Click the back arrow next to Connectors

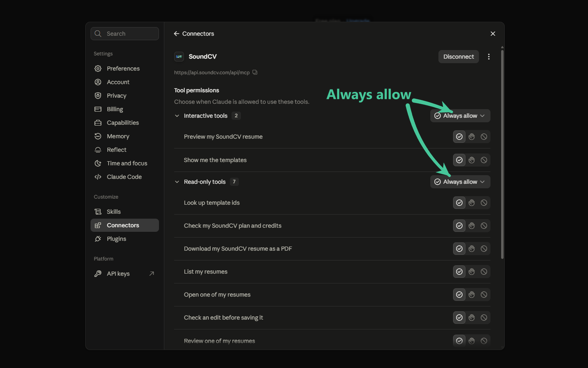click(177, 34)
